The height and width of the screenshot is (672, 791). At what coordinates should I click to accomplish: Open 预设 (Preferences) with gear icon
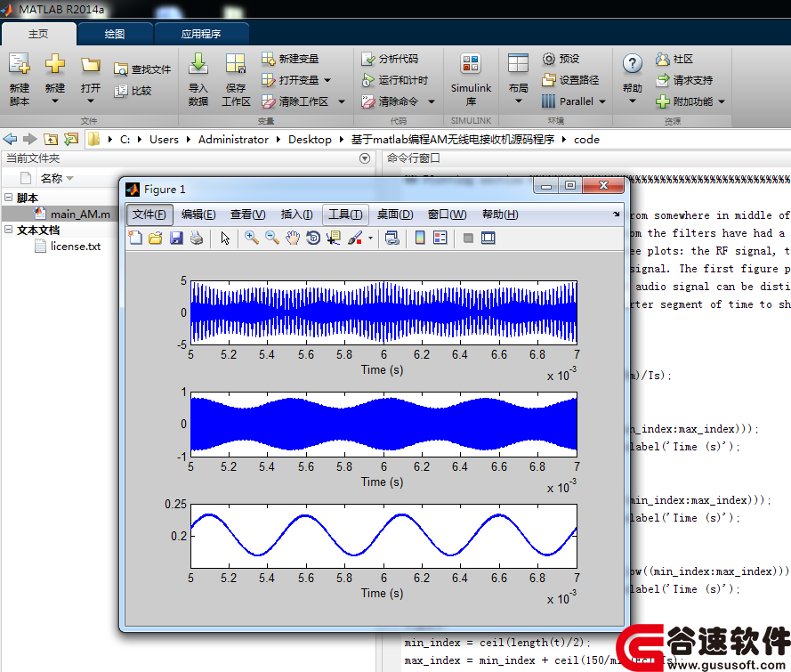(561, 59)
